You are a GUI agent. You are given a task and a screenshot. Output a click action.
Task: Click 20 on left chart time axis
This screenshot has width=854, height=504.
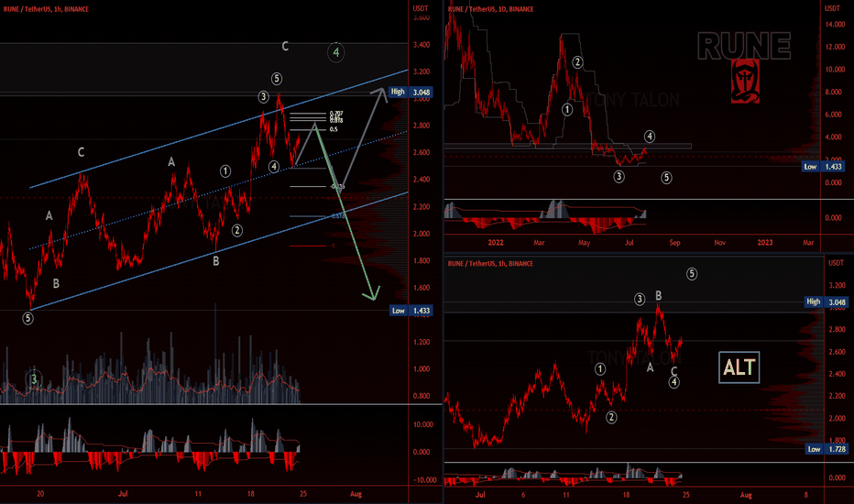40,494
